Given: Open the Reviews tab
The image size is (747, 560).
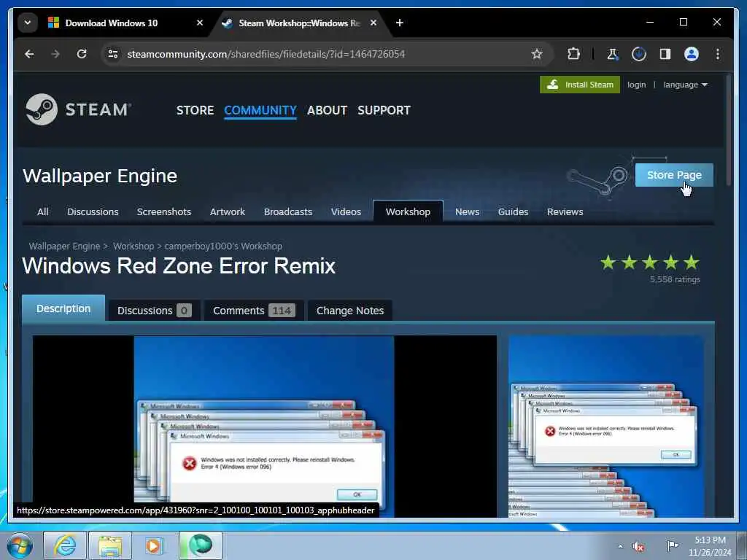Looking at the screenshot, I should (x=565, y=212).
